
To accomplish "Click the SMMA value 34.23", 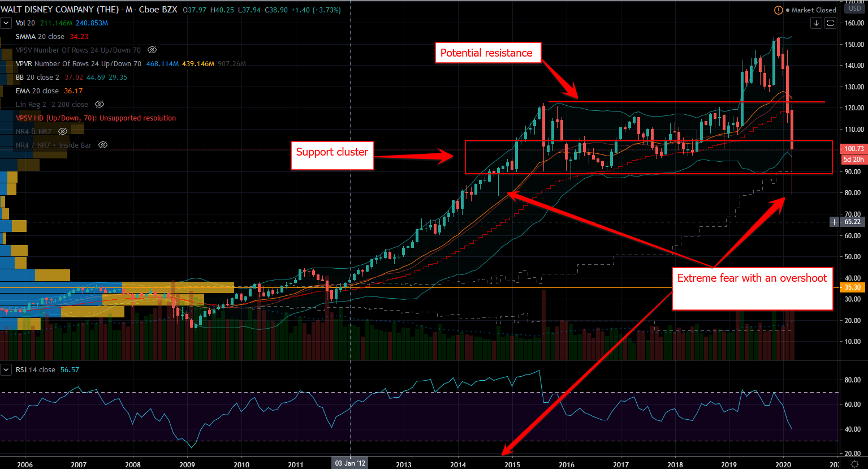I will point(79,37).
